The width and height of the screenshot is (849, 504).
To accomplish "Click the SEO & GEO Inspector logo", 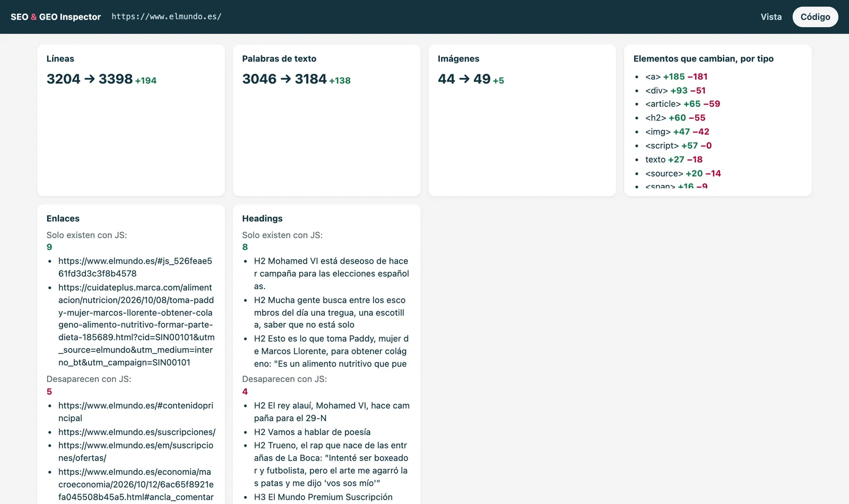I will [56, 17].
